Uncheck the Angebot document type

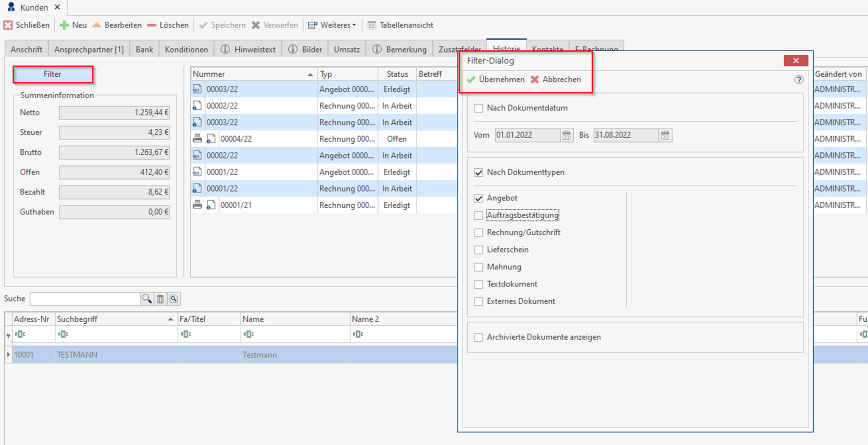(479, 198)
